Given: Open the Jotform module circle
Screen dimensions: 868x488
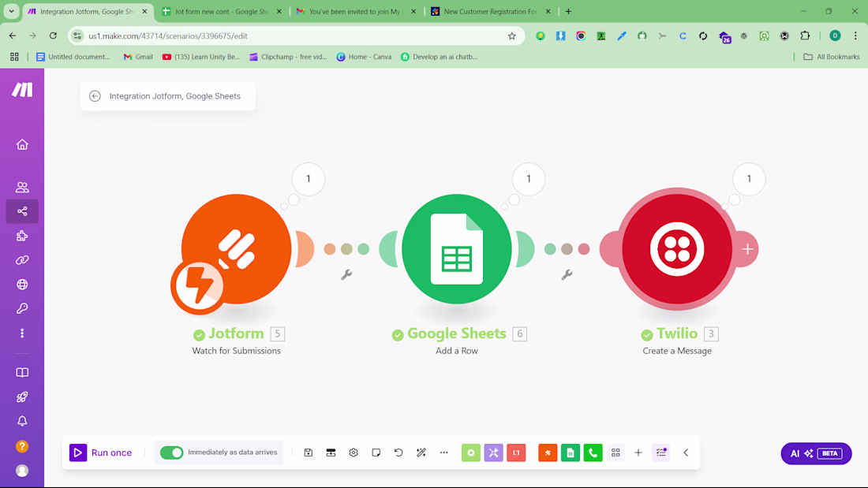Looking at the screenshot, I should (x=237, y=249).
